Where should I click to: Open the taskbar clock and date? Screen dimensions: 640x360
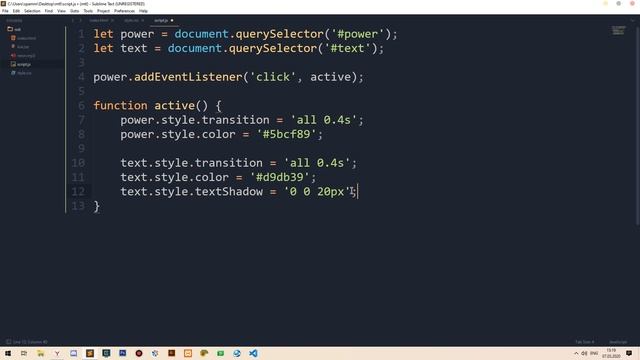point(611,353)
